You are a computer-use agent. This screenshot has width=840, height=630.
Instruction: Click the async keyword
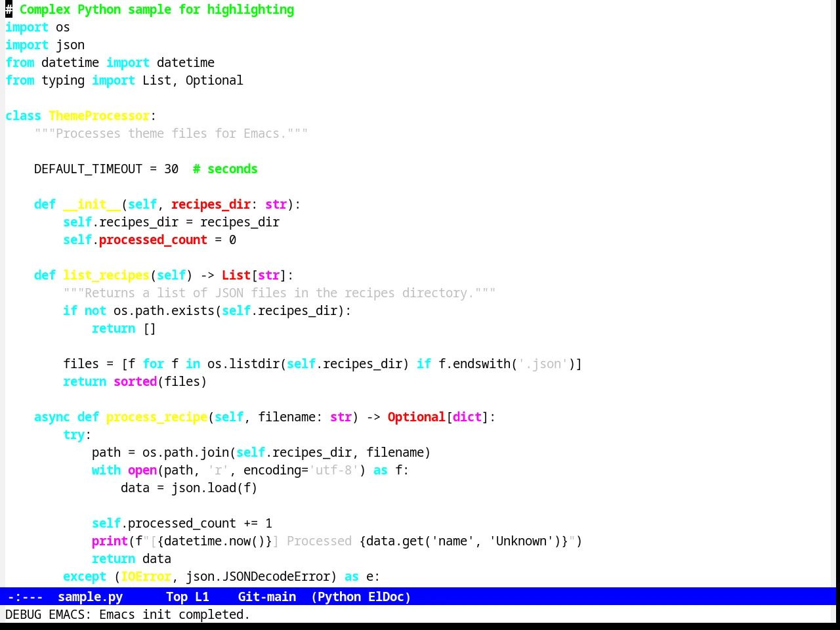point(52,417)
